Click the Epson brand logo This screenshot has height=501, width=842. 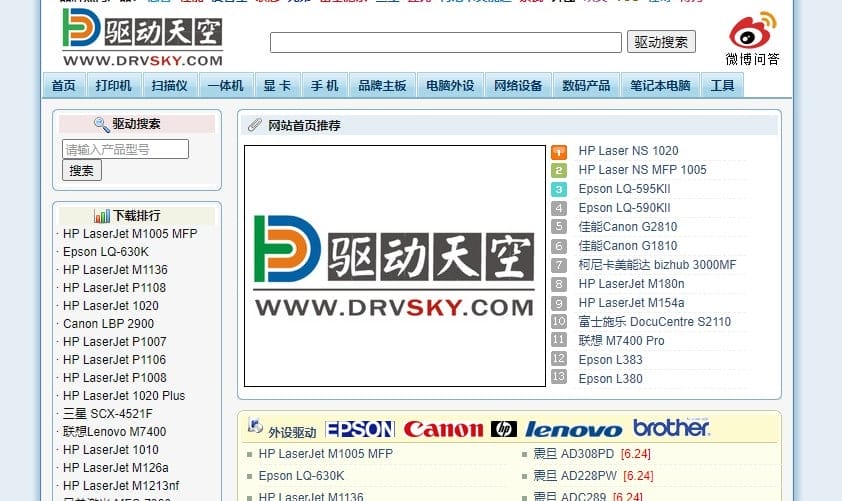coord(360,429)
